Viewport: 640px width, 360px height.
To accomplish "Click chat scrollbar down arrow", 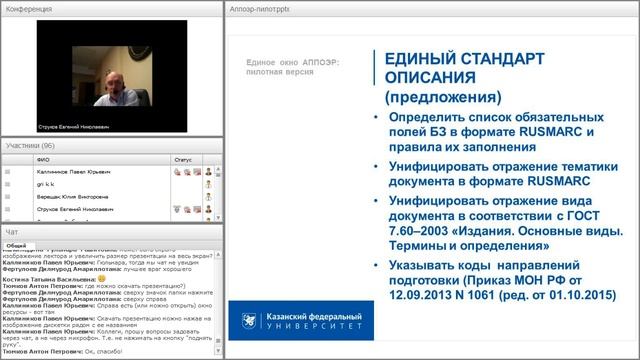I will pos(218,351).
